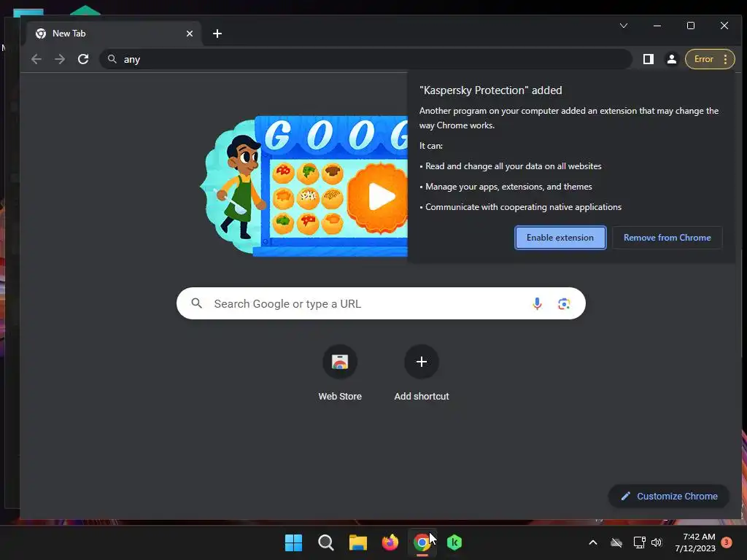
Task: Click the Search Google or type a URL box
Action: 381,303
